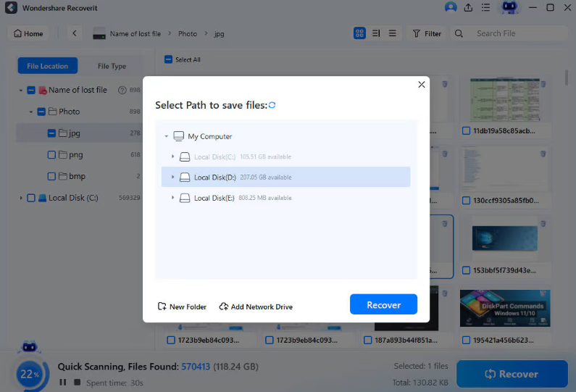Check the 130ccf9305a85fb0 file checkbox
This screenshot has height=392, width=576.
point(466,201)
